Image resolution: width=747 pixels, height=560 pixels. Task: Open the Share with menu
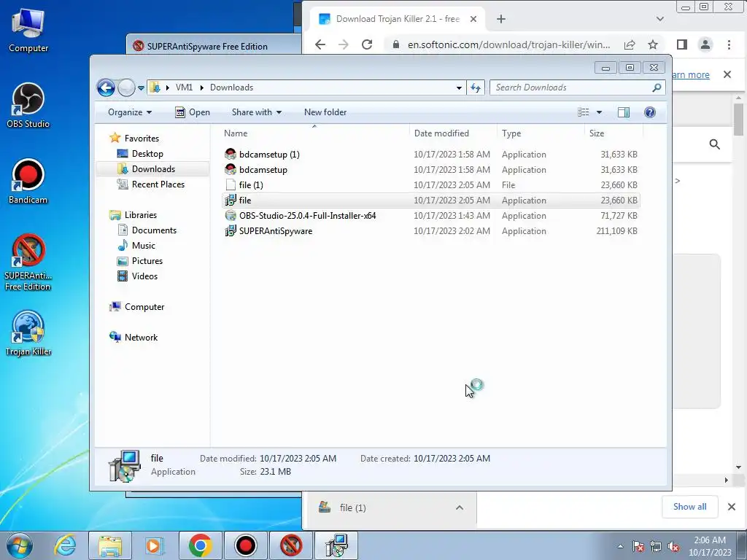coord(256,112)
